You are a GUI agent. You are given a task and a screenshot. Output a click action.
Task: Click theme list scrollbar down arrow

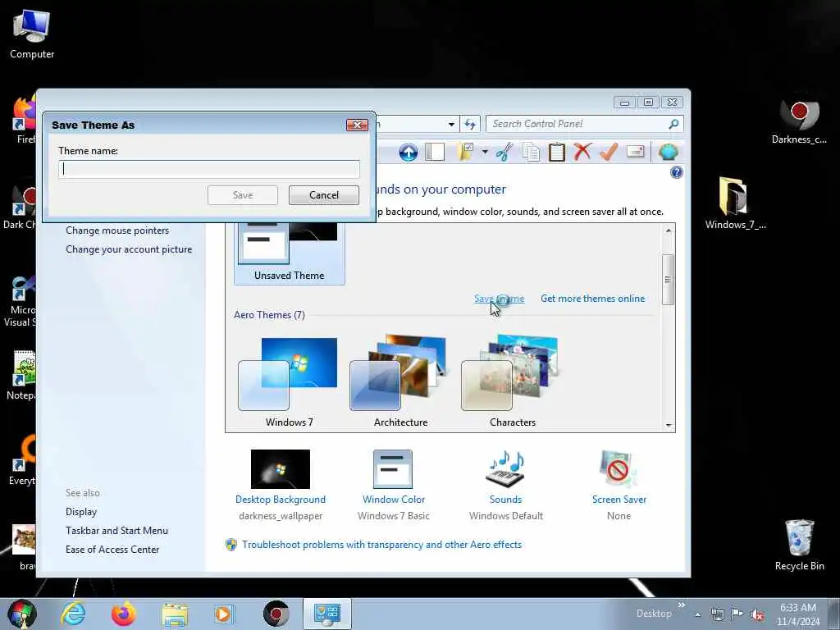tap(668, 426)
